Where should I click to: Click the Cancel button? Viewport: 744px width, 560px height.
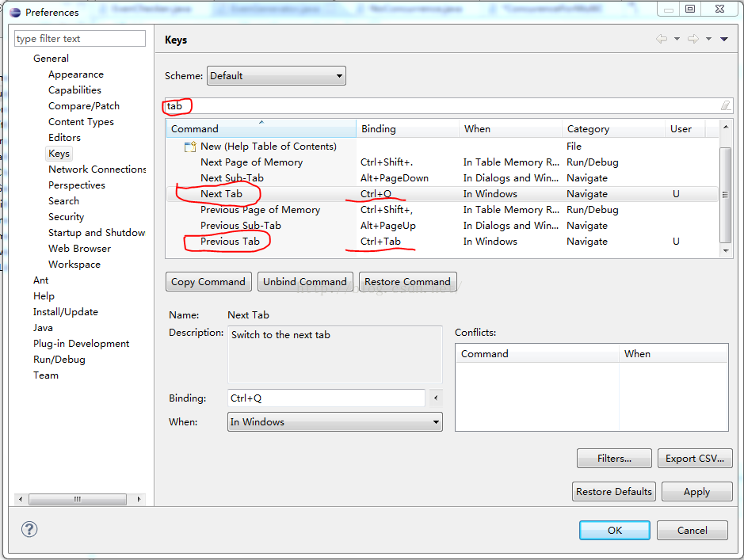[x=692, y=530]
